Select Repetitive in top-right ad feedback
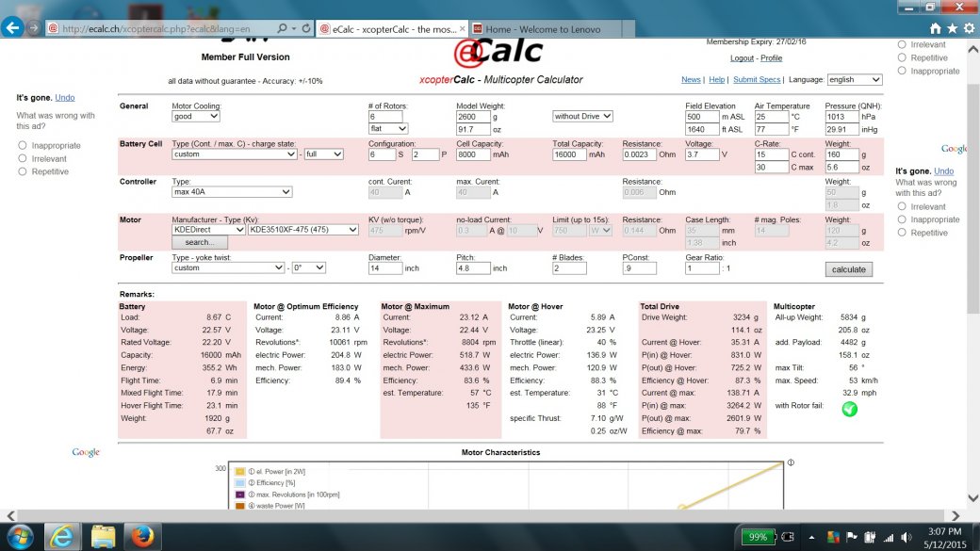 [901, 57]
